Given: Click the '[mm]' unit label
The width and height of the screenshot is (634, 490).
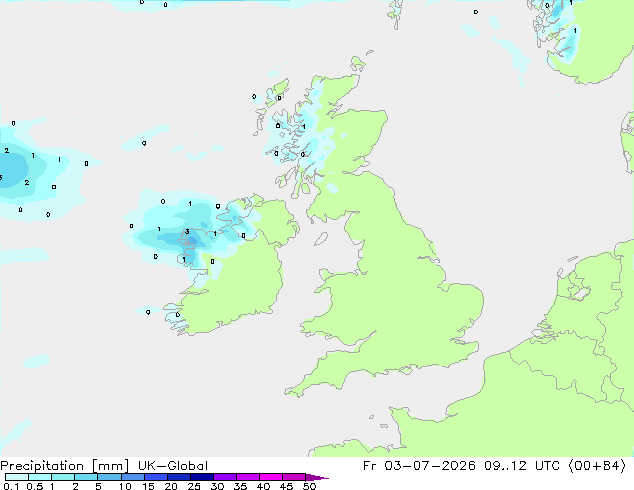Looking at the screenshot, I should [111, 466].
